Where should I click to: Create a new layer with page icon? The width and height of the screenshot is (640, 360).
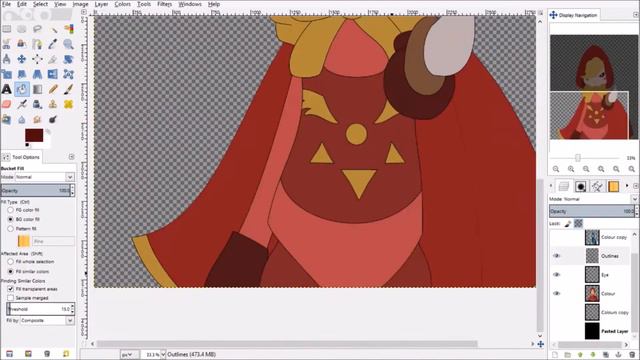click(554, 355)
